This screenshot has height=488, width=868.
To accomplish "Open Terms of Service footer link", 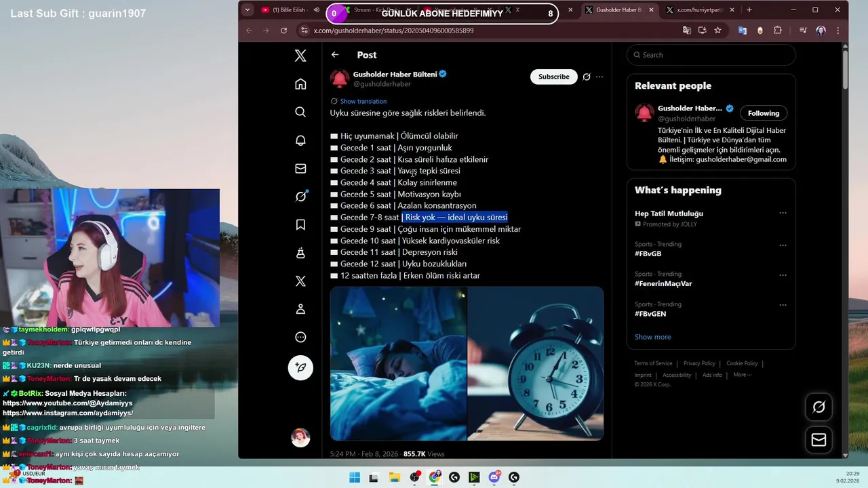I will click(653, 363).
